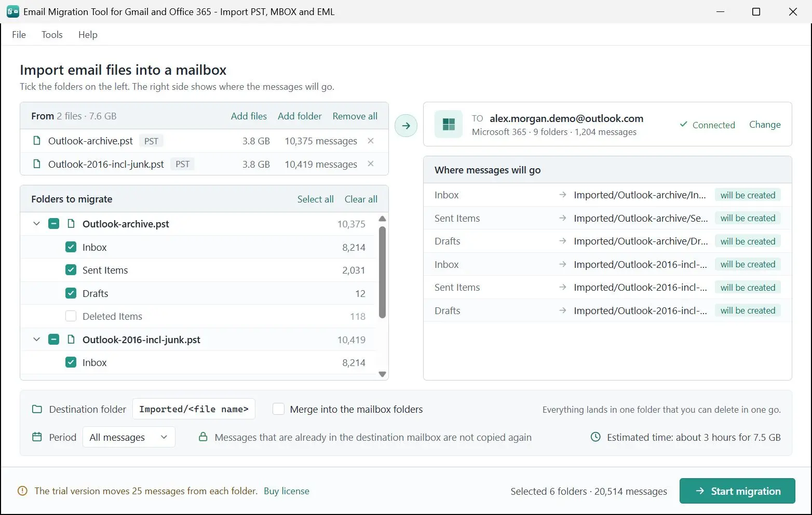This screenshot has width=812, height=515.
Task: Open the Help menu
Action: [88, 34]
